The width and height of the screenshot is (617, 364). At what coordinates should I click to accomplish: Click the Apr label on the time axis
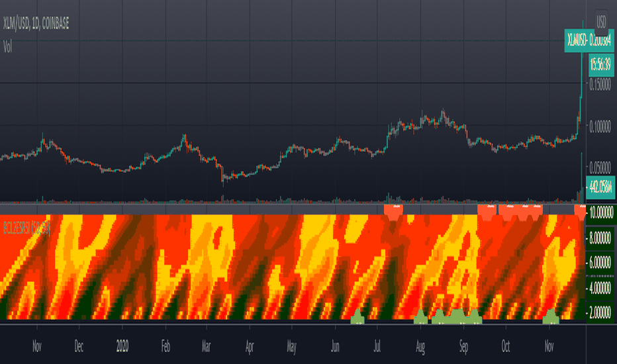[x=250, y=347]
